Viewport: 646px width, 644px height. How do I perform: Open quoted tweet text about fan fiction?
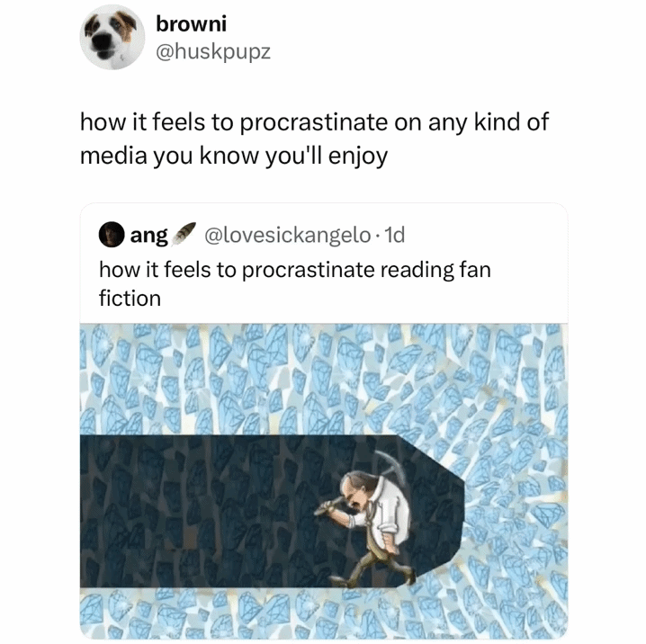(x=295, y=283)
